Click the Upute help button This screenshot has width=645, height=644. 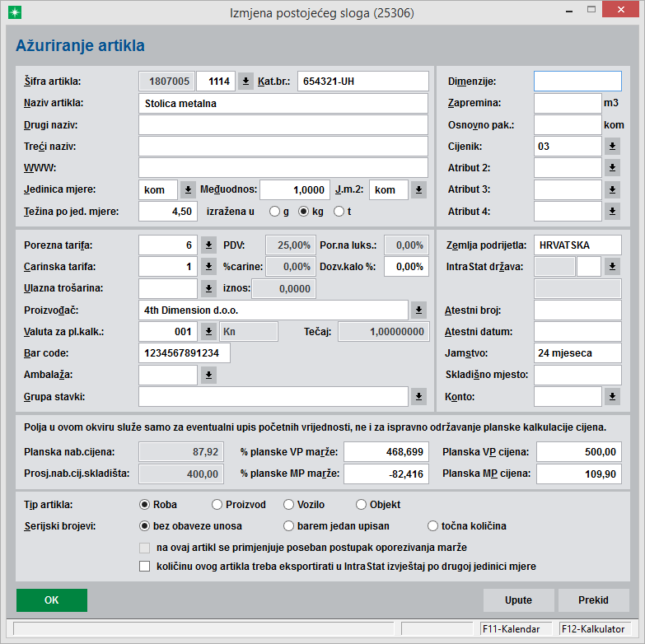point(518,600)
